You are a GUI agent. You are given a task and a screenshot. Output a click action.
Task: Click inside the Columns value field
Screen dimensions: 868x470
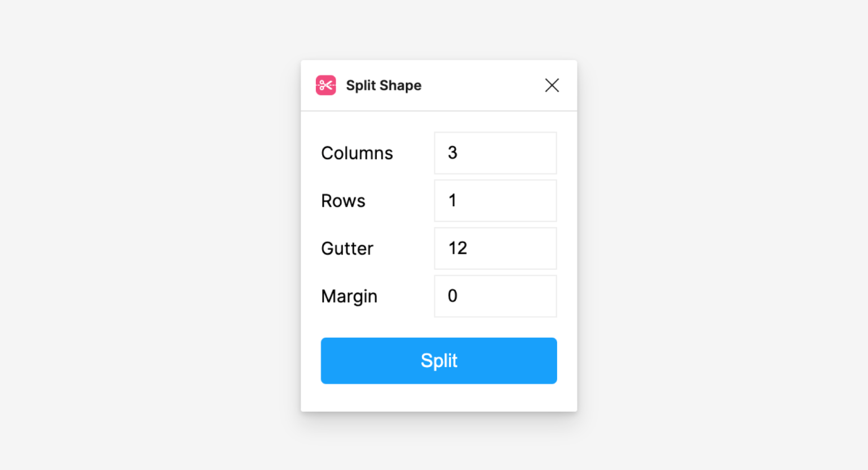495,153
